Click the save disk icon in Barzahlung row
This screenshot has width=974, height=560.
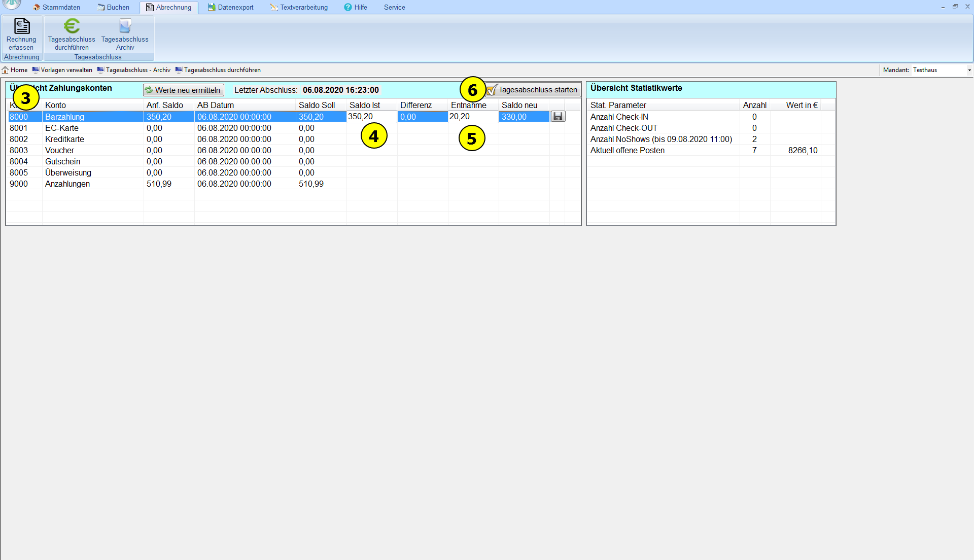coord(558,117)
